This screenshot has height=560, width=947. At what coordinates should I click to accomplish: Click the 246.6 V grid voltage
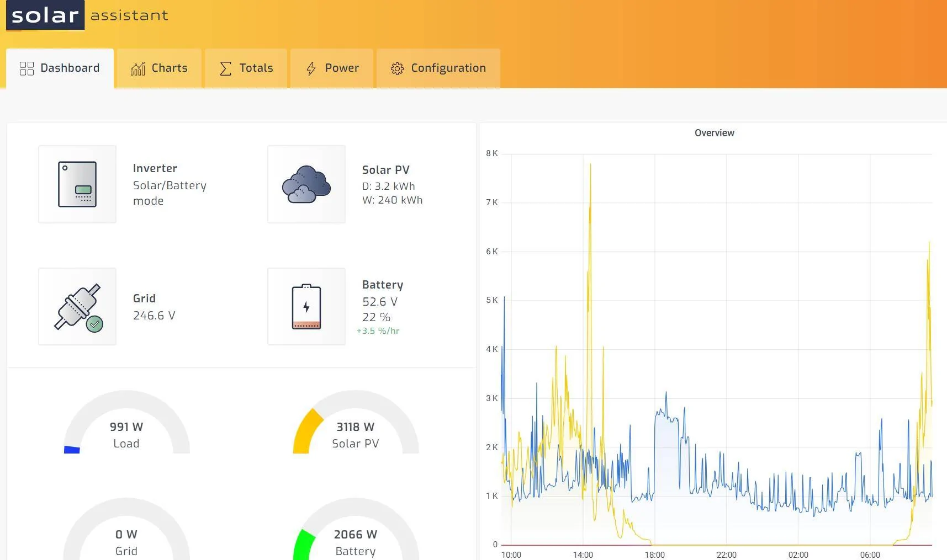pyautogui.click(x=154, y=316)
